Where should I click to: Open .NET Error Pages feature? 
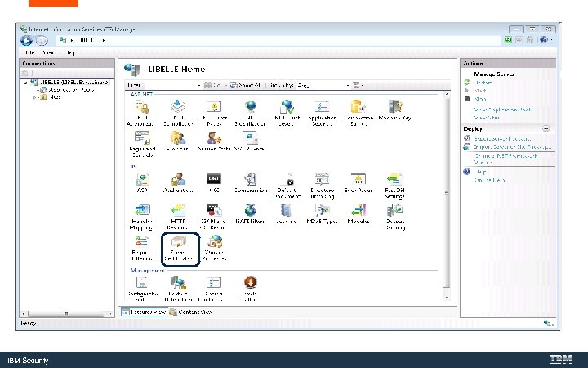point(214,114)
